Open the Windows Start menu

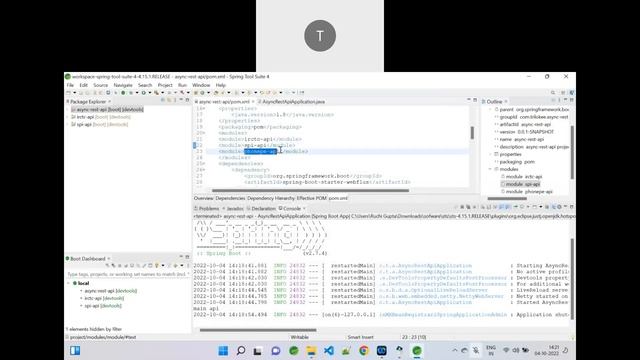[x=223, y=351]
